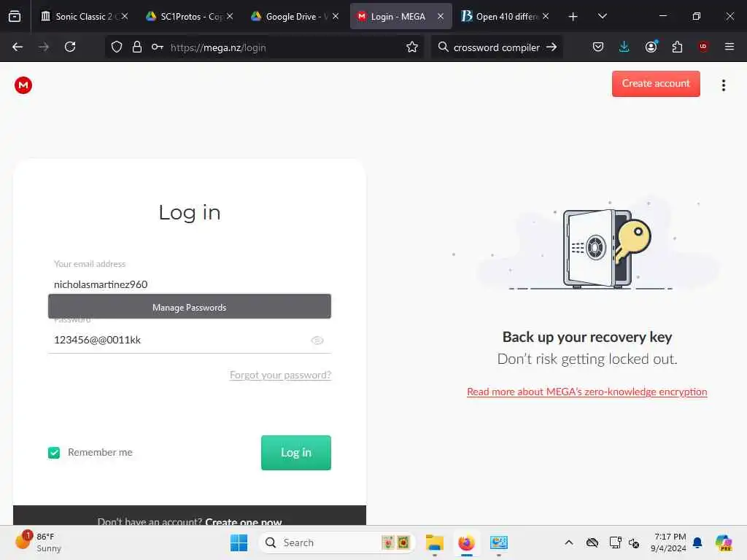
Task: Click the cloud sync tray icon
Action: 592,542
